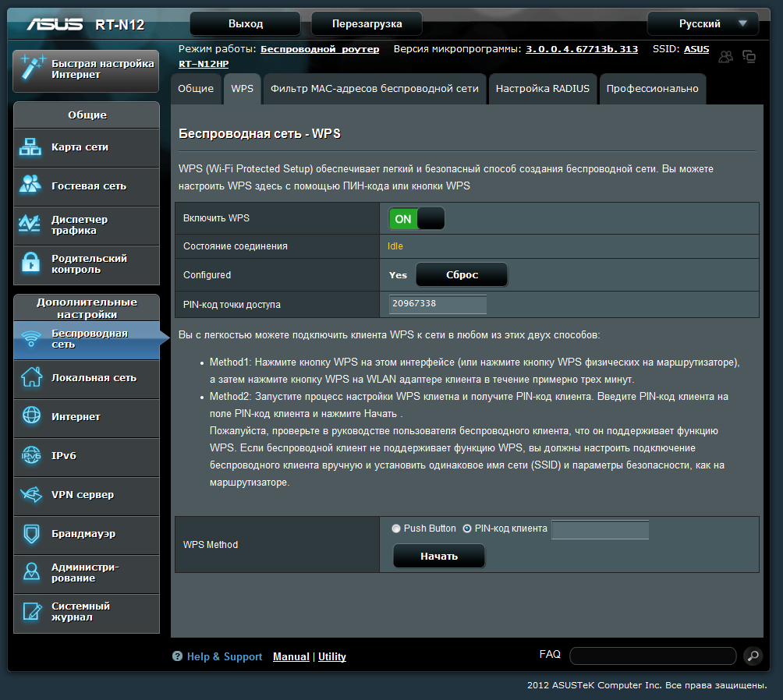Switch to the WPS tab
Image resolution: width=783 pixels, height=700 pixels.
[x=243, y=88]
